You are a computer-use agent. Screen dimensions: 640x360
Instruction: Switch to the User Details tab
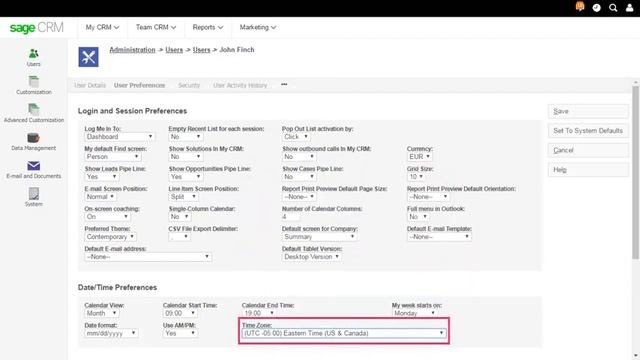[90, 85]
